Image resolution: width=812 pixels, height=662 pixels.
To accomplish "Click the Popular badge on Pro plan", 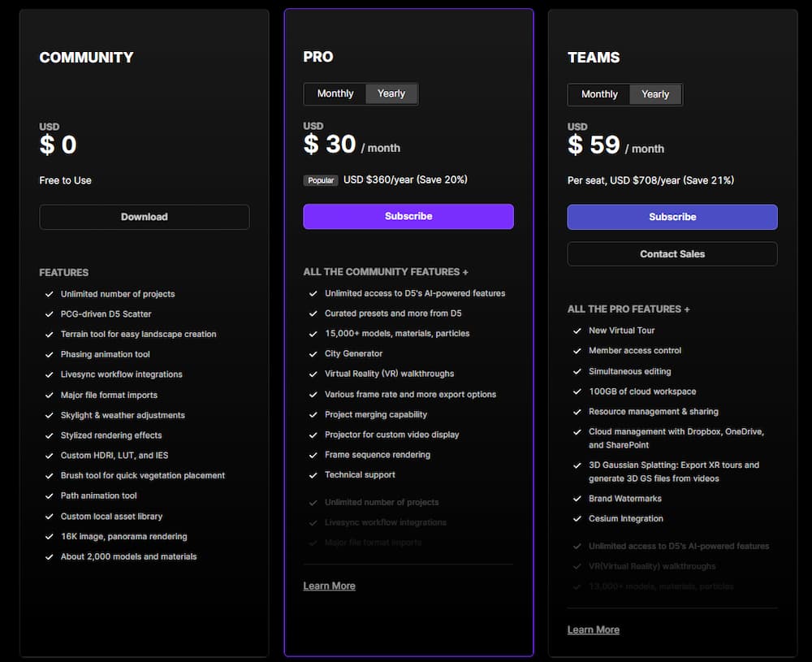I will pyautogui.click(x=321, y=180).
